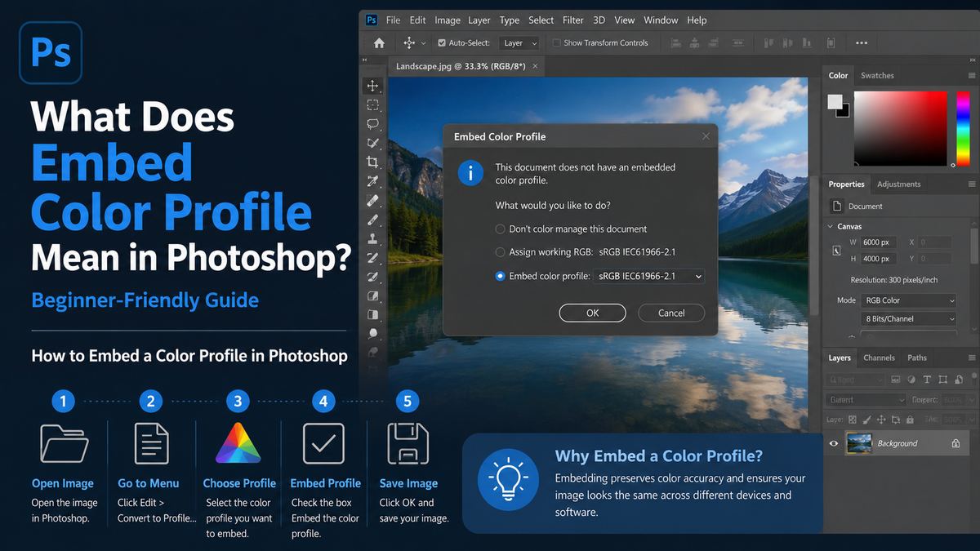Select the Healing Brush bandage tool
The height and width of the screenshot is (551, 980).
[372, 200]
